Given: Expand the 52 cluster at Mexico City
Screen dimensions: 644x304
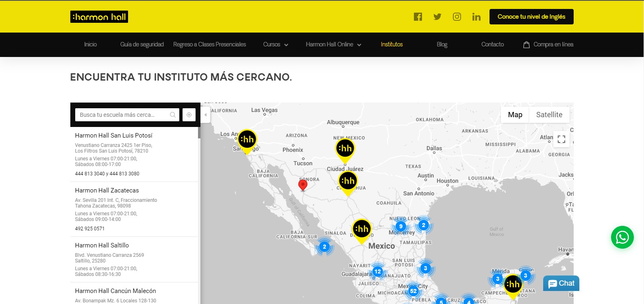Looking at the screenshot, I should (x=413, y=291).
